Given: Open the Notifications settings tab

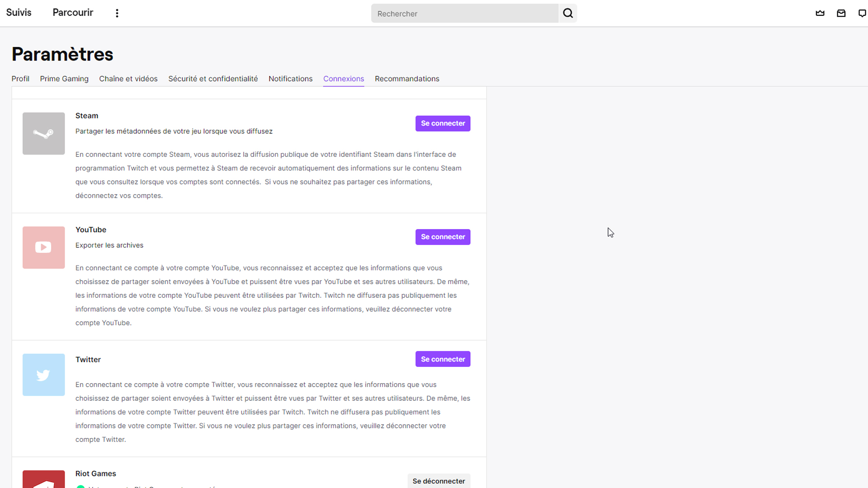Looking at the screenshot, I should point(290,79).
